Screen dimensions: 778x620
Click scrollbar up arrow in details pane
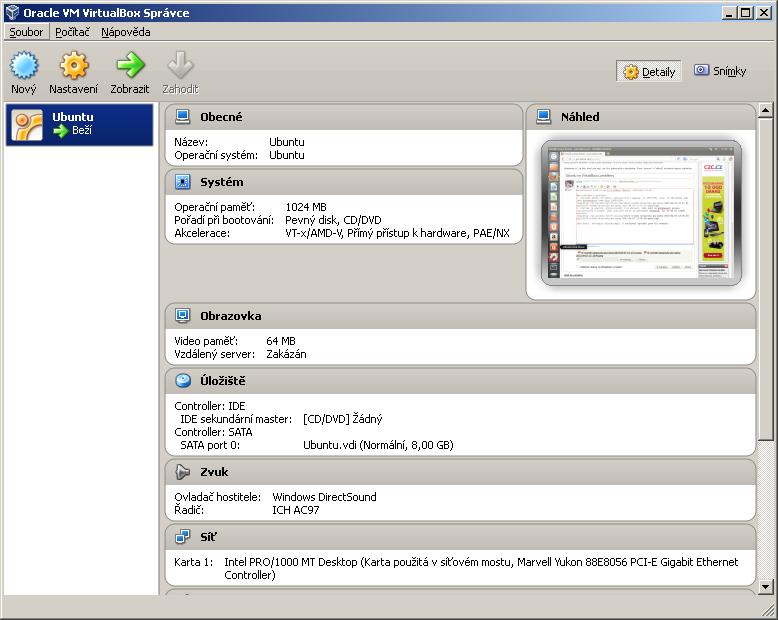pos(765,110)
